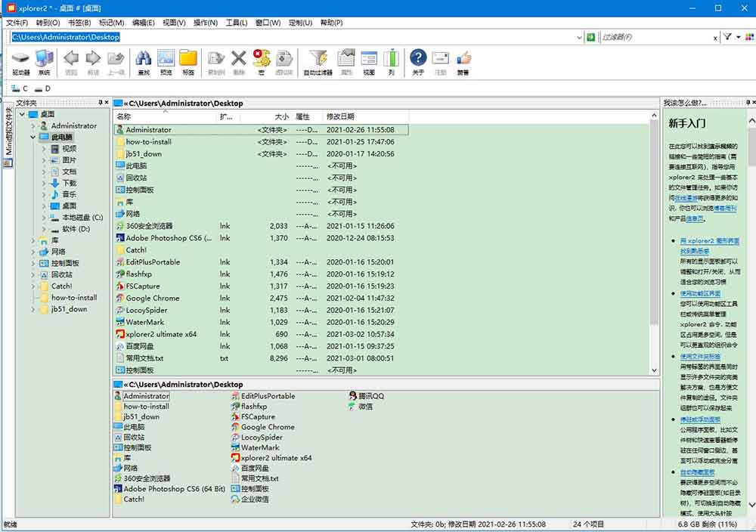This screenshot has width=756, height=532.
Task: Open 查找 search with the binoculars icon
Action: 143,63
